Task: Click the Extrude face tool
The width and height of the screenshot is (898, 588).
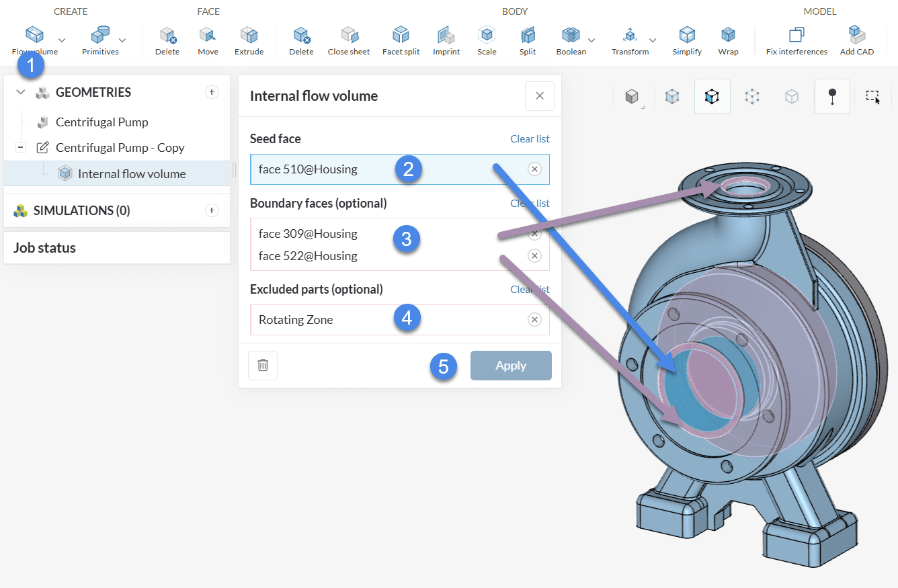Action: pyautogui.click(x=249, y=41)
